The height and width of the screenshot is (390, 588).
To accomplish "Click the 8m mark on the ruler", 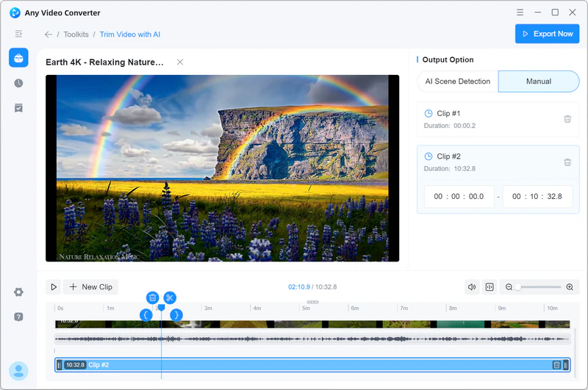I will [x=453, y=308].
